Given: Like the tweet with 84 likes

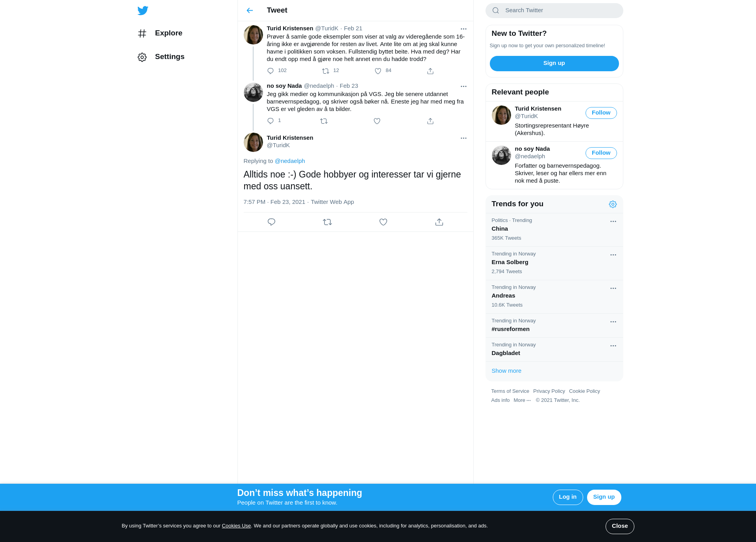Looking at the screenshot, I should coord(378,71).
